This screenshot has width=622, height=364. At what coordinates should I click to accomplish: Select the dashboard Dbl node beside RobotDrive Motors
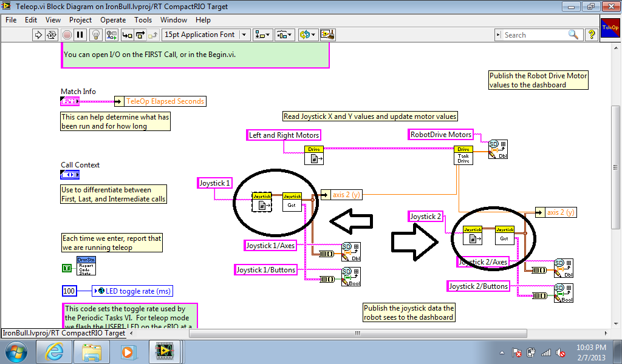498,150
